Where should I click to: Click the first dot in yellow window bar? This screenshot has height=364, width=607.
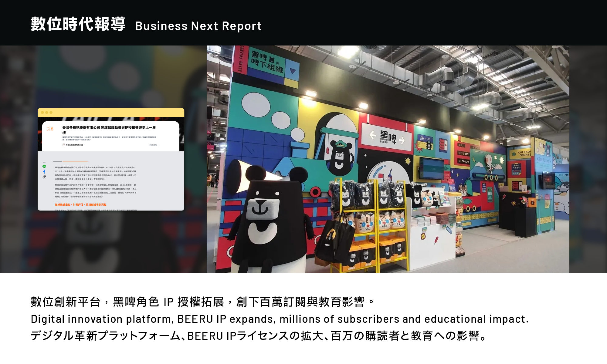coord(42,113)
